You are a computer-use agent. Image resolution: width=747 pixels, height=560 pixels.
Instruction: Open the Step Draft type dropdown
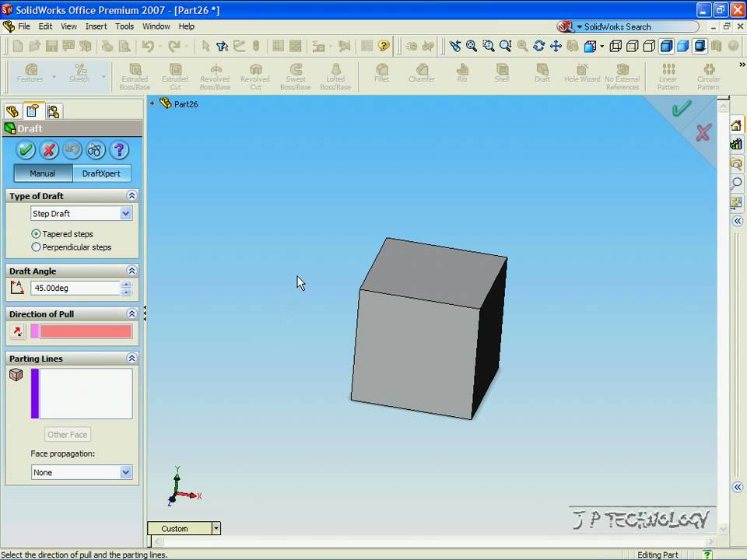[x=125, y=213]
